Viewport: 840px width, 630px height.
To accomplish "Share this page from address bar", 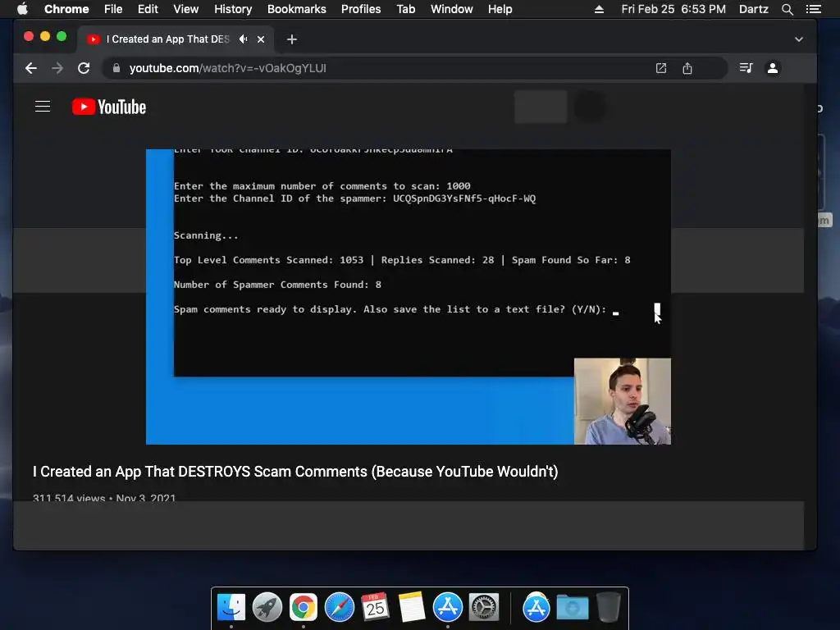I will [687, 68].
